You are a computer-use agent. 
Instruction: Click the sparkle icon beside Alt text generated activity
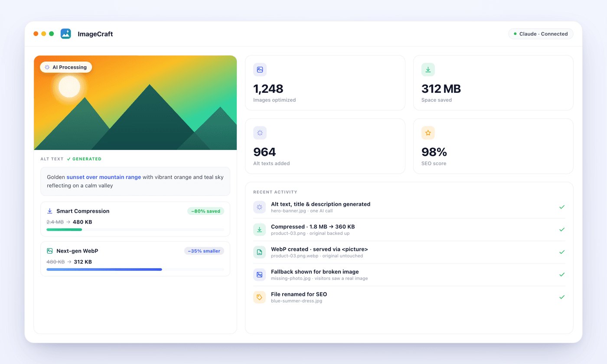point(259,207)
